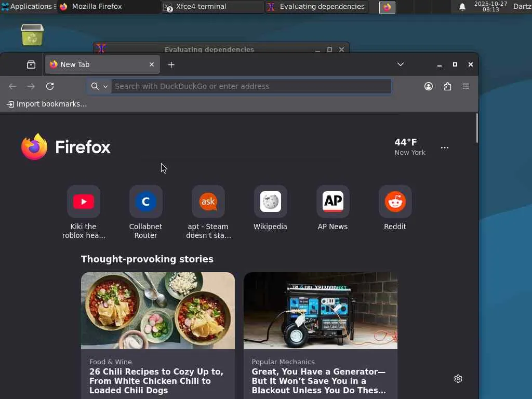Screen dimensions: 532x399
Task: Open the Extensions puzzle-piece icon
Action: tap(447, 86)
